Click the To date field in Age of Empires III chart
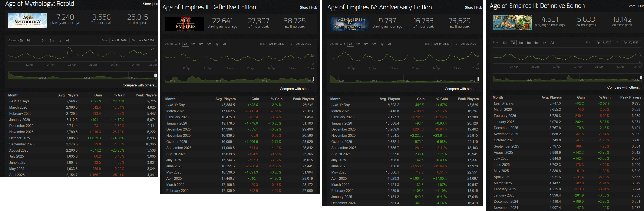 [x=631, y=43]
